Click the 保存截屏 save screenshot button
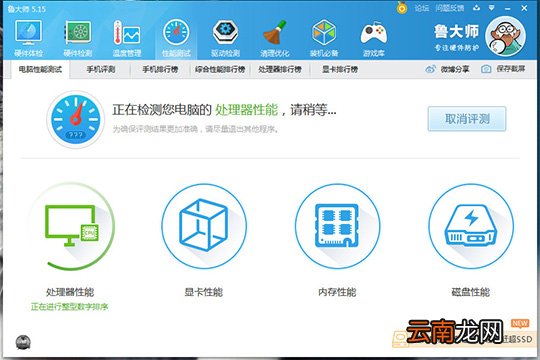 pyautogui.click(x=503, y=69)
